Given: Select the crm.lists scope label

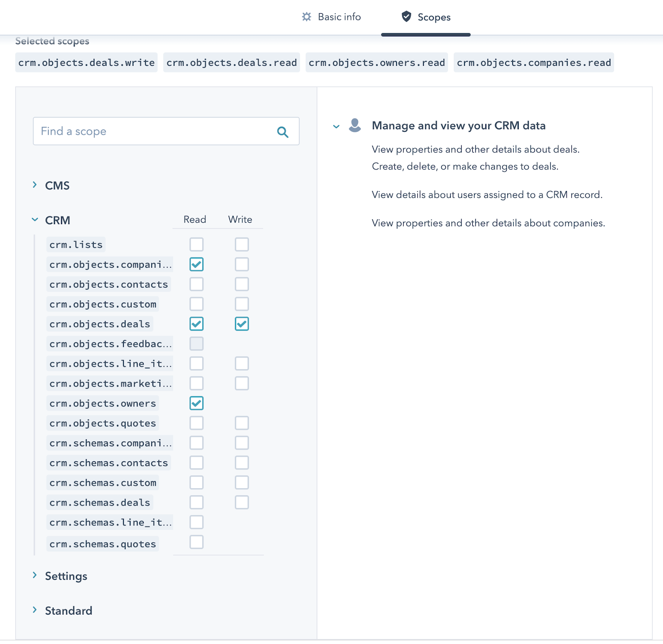Looking at the screenshot, I should pyautogui.click(x=76, y=245).
